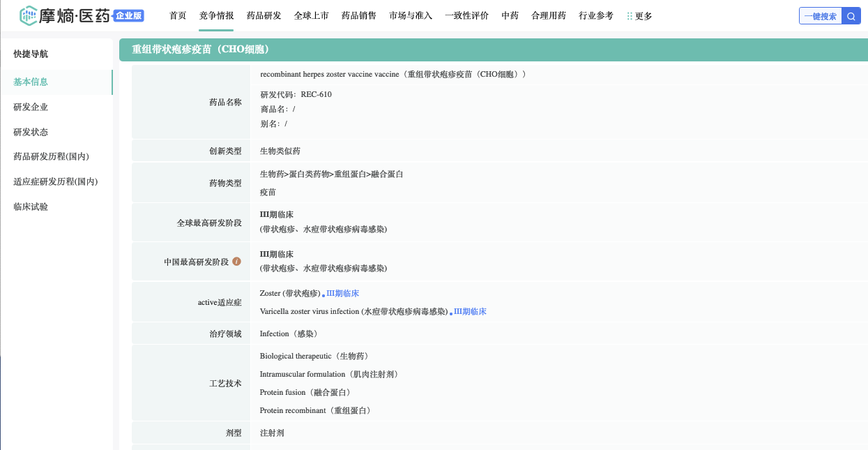Open the 更多 grid menu

click(639, 16)
